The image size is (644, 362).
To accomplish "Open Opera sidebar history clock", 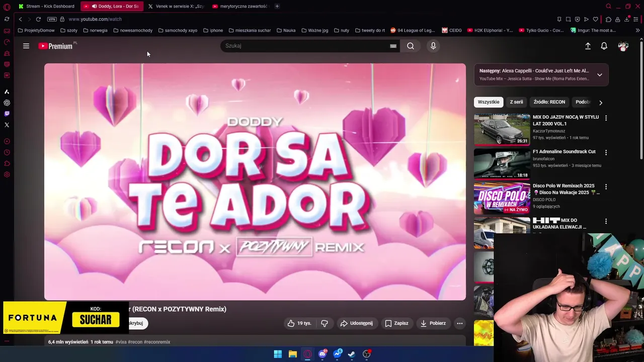I will [x=7, y=152].
